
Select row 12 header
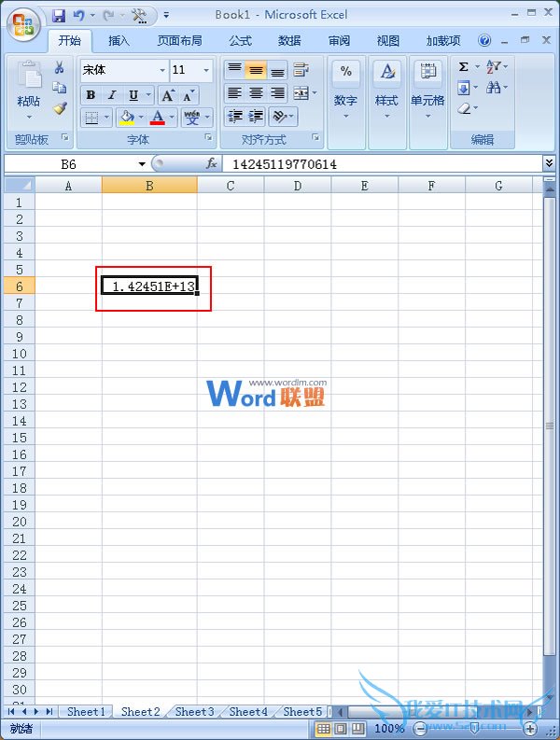coord(19,387)
